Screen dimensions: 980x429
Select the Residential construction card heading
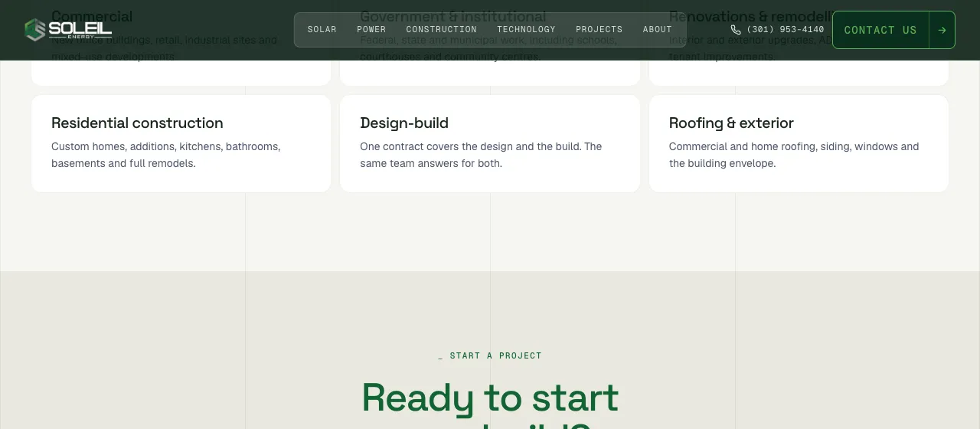[137, 123]
